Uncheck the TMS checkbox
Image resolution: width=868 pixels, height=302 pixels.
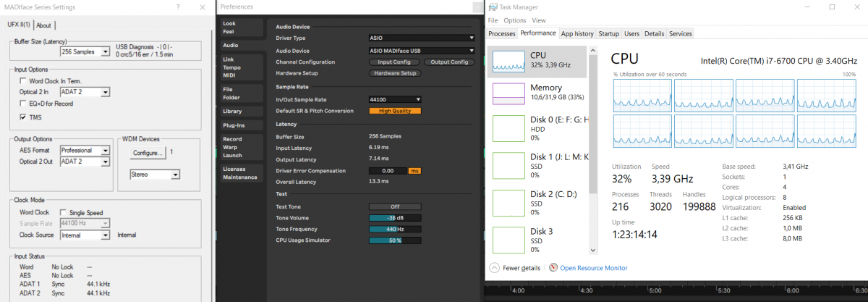click(x=23, y=117)
